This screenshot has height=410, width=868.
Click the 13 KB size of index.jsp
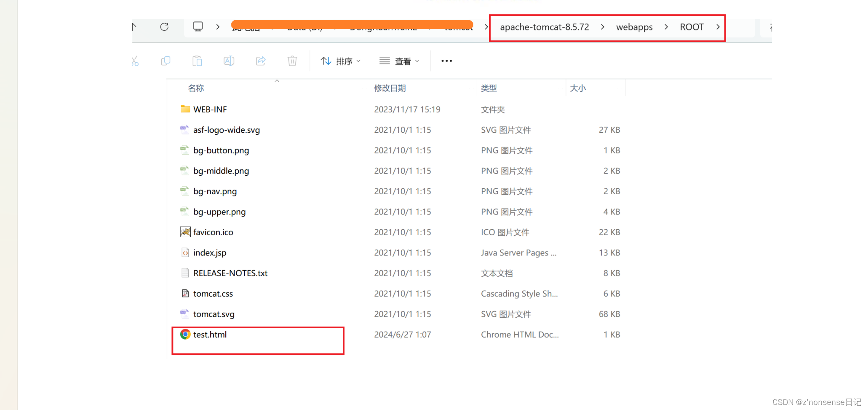[609, 252]
